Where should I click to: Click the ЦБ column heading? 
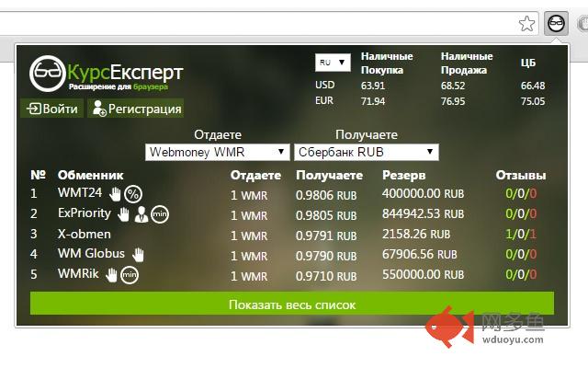click(528, 63)
